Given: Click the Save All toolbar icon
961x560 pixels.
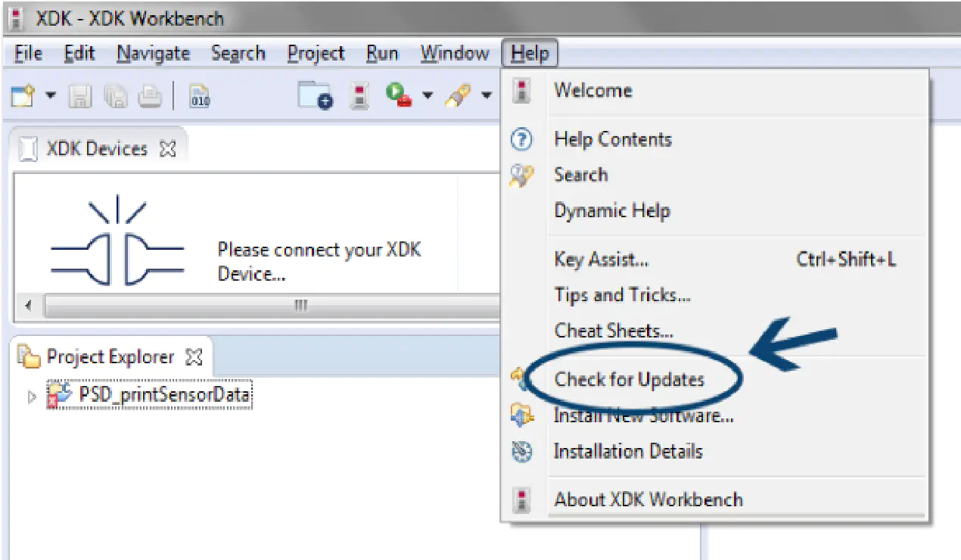Looking at the screenshot, I should tap(116, 96).
